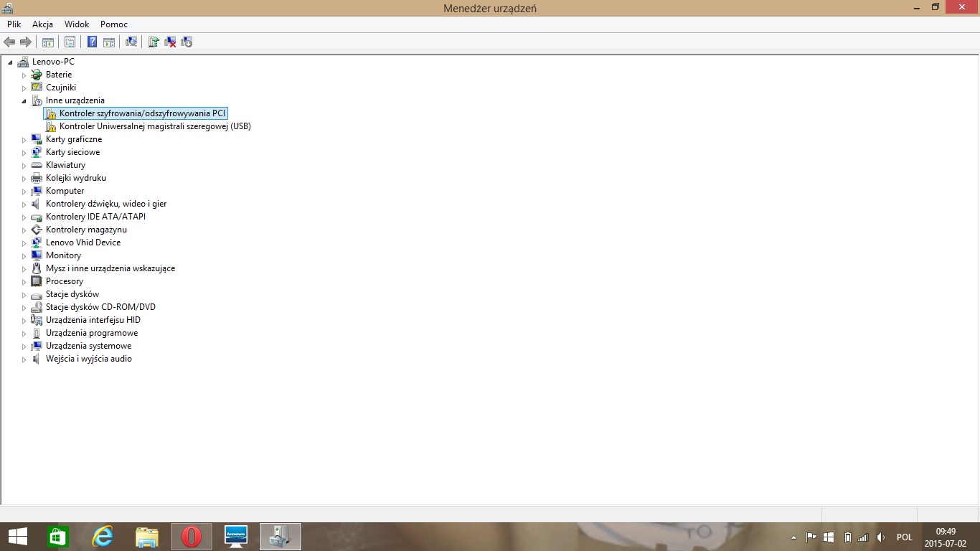Expand the Karty sieciowe branch

tap(24, 152)
